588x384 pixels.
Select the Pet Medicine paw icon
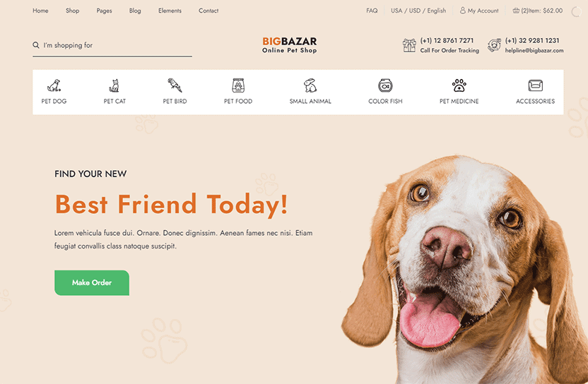[459, 85]
